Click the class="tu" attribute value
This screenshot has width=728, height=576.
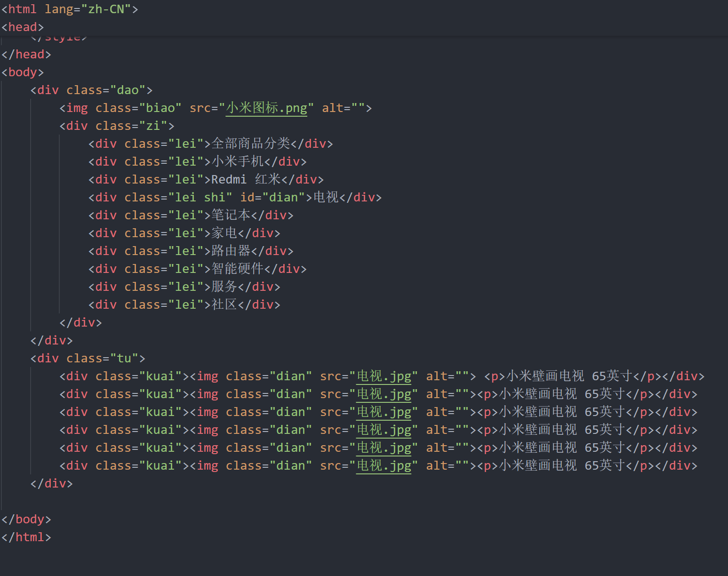tap(124, 358)
